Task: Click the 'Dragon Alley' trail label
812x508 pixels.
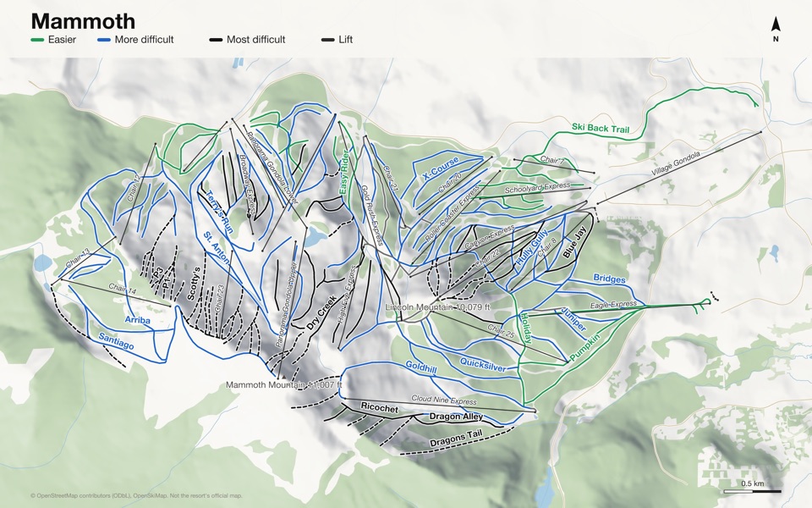Action: [x=456, y=417]
